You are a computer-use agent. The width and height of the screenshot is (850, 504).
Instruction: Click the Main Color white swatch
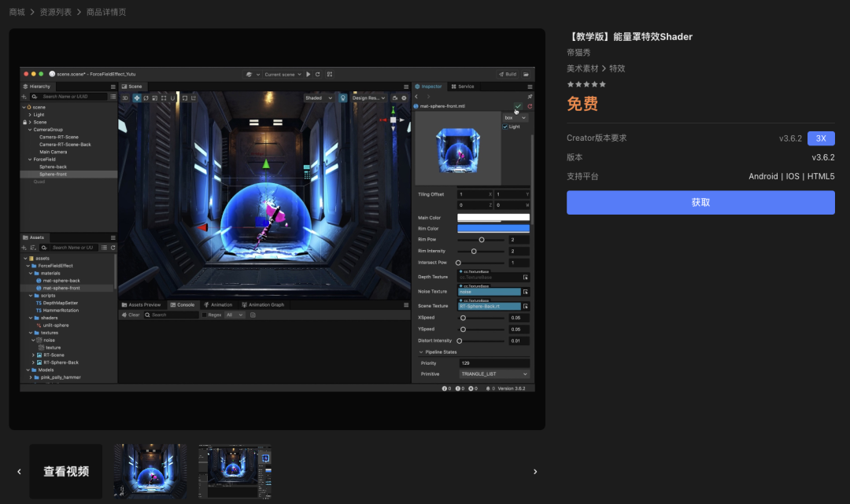click(493, 218)
